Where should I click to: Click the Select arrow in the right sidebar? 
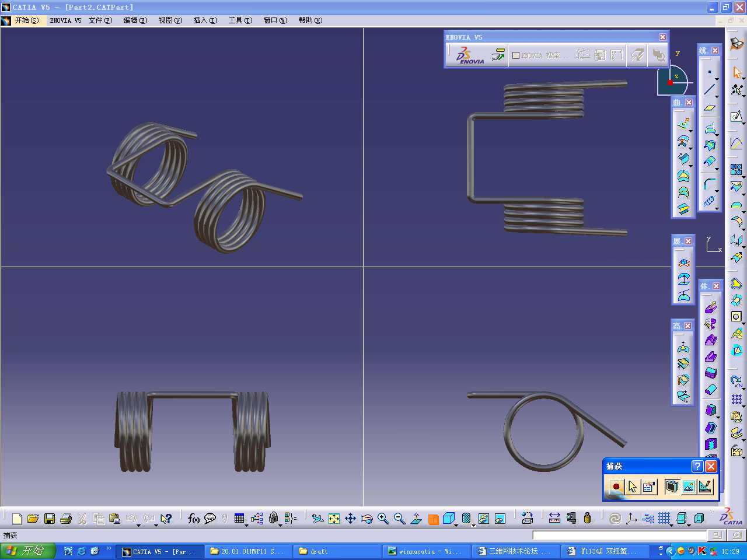coord(737,72)
